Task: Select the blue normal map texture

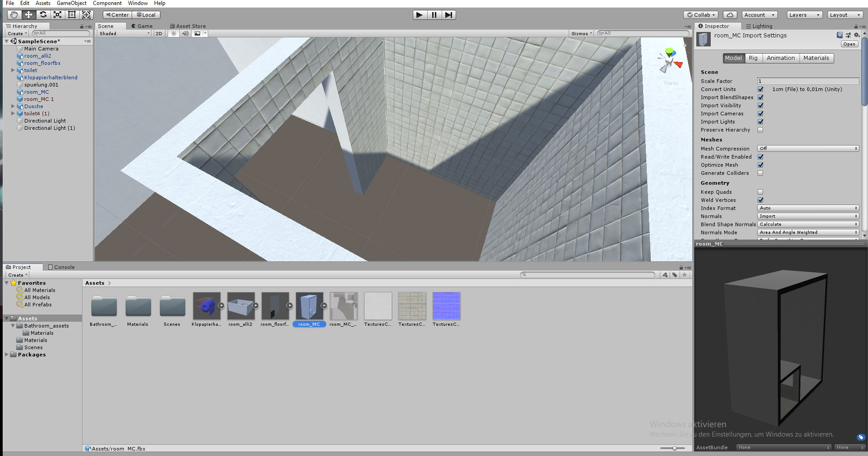Action: click(x=446, y=306)
